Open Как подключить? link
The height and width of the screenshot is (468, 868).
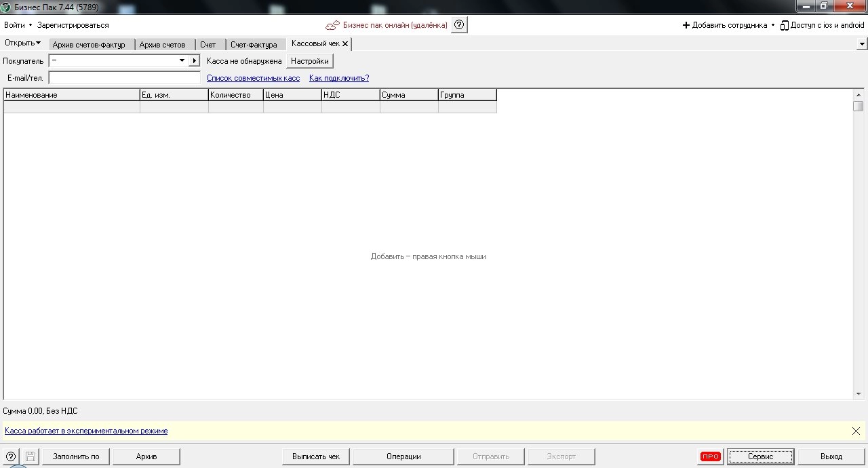[339, 78]
